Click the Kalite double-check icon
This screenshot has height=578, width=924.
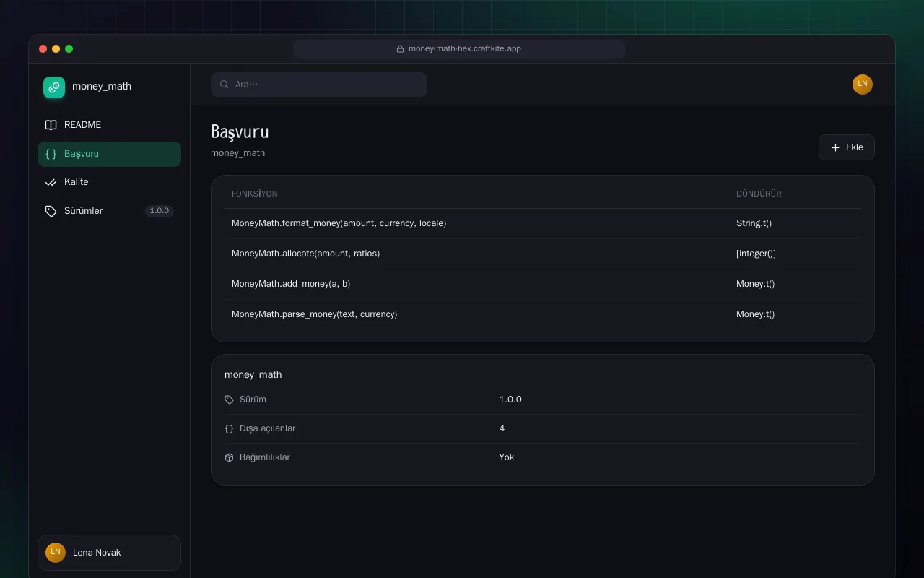(x=51, y=182)
